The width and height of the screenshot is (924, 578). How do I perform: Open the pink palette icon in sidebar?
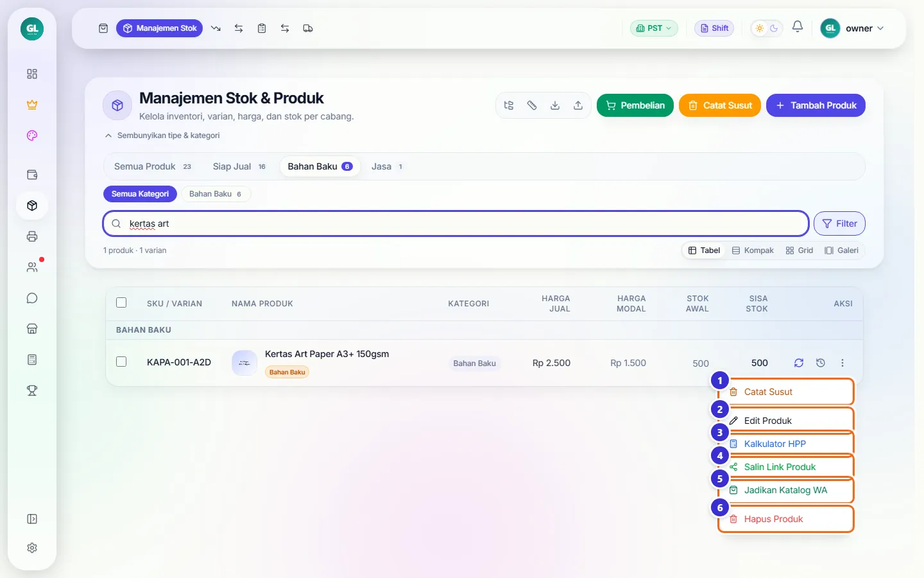(32, 136)
